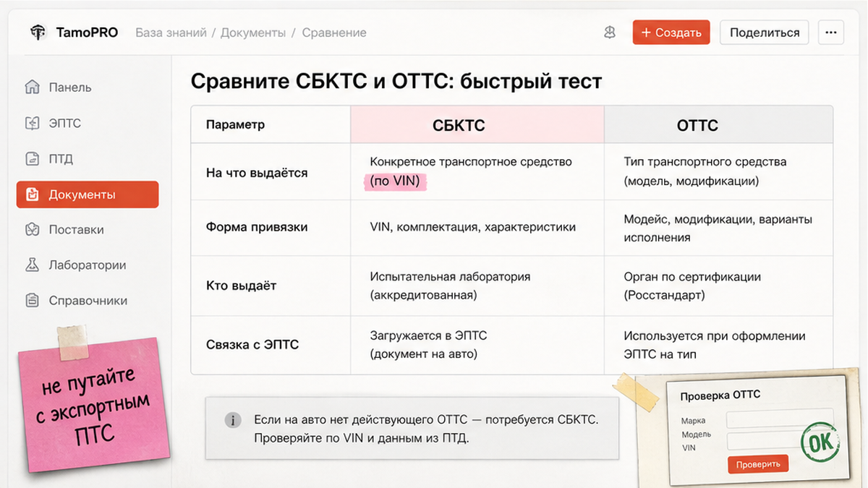Viewport: 868px width, 488px height.
Task: Focus the Модель input field
Action: [780, 442]
